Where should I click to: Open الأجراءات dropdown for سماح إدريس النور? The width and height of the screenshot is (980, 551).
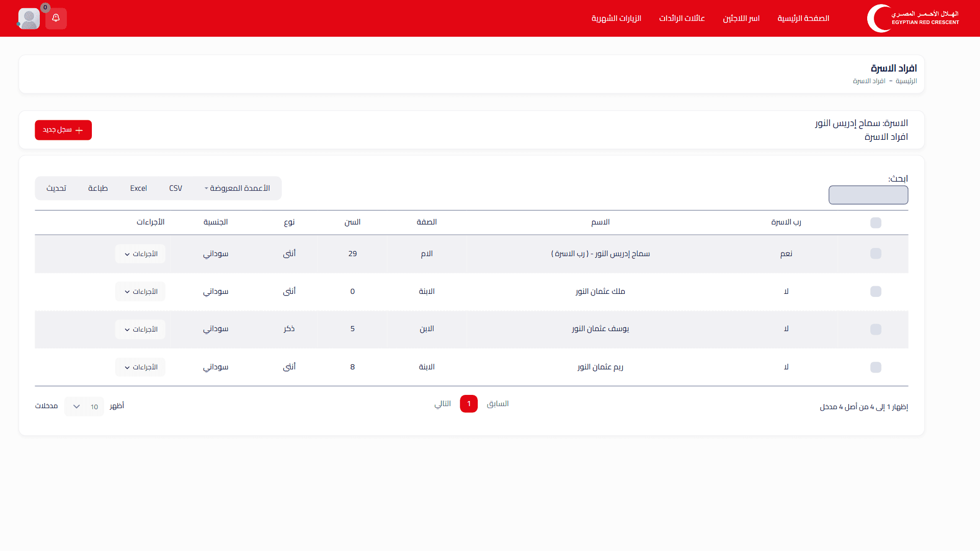pos(140,254)
